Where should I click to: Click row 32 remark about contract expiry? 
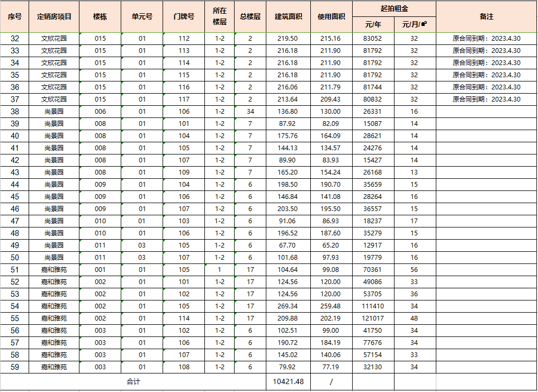tap(486, 39)
